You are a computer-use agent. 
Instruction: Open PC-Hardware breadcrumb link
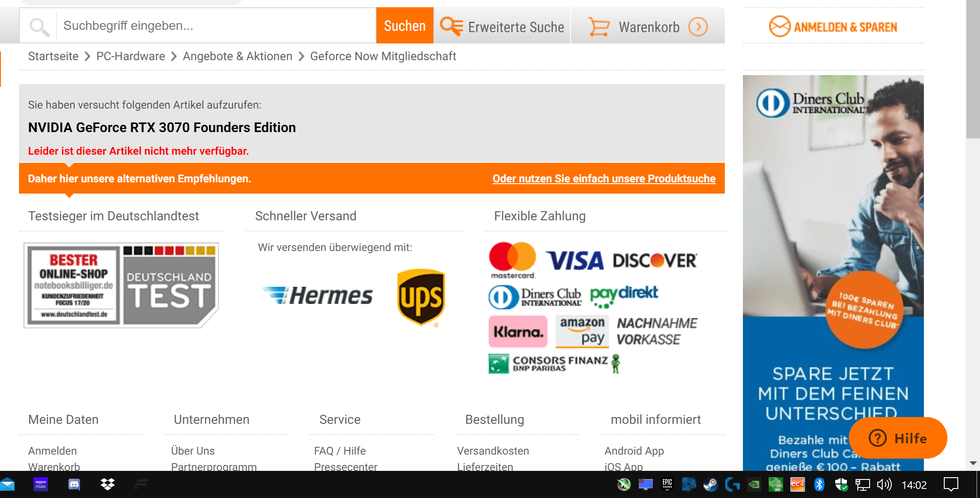(x=131, y=56)
